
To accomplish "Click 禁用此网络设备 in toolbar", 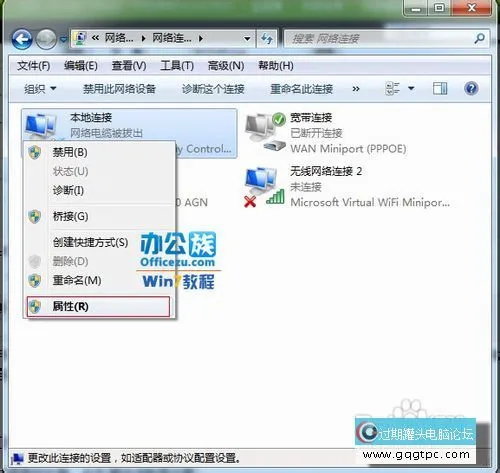I will (x=119, y=89).
